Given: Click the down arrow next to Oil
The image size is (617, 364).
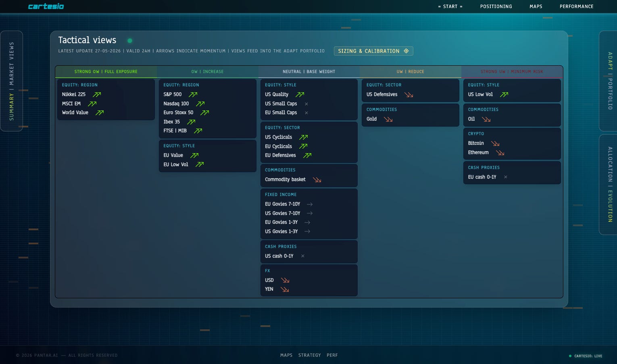Looking at the screenshot, I should (x=486, y=119).
